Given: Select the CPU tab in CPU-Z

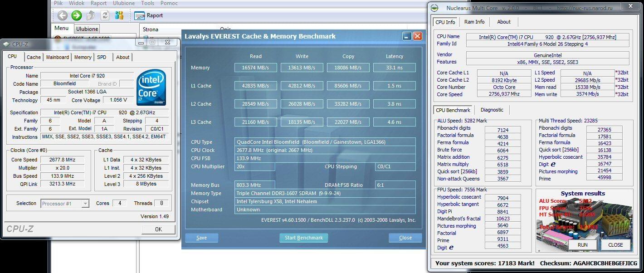Looking at the screenshot, I should click(12, 57).
